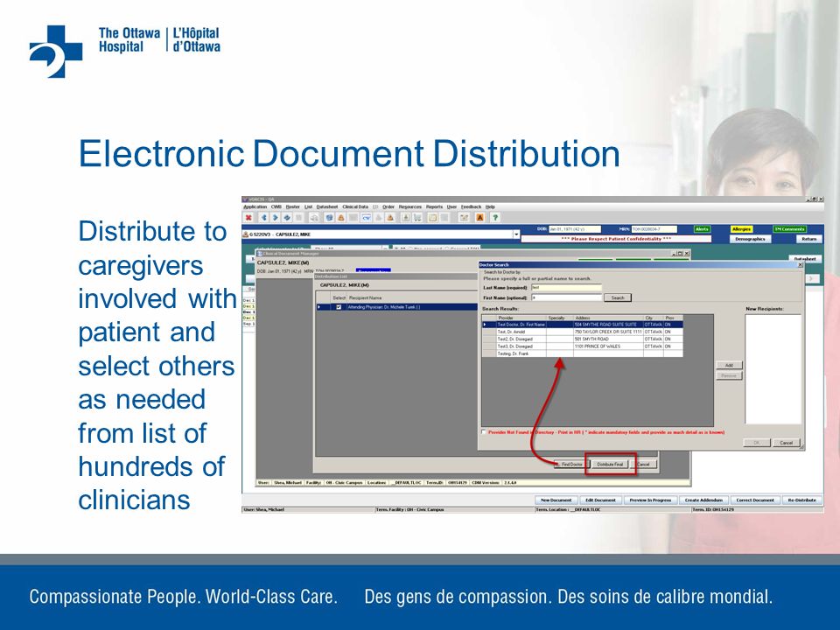Click the blue back arrow toolbar icon

263,218
